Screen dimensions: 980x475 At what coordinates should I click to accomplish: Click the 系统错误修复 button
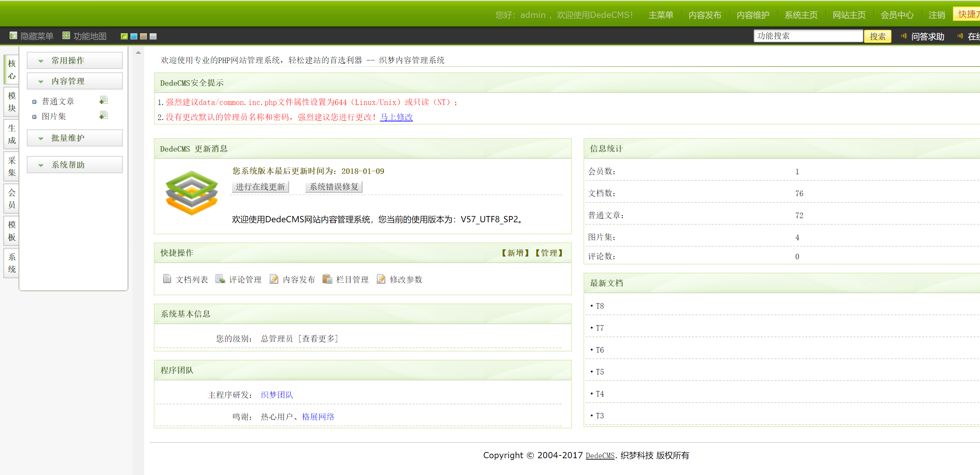[334, 187]
